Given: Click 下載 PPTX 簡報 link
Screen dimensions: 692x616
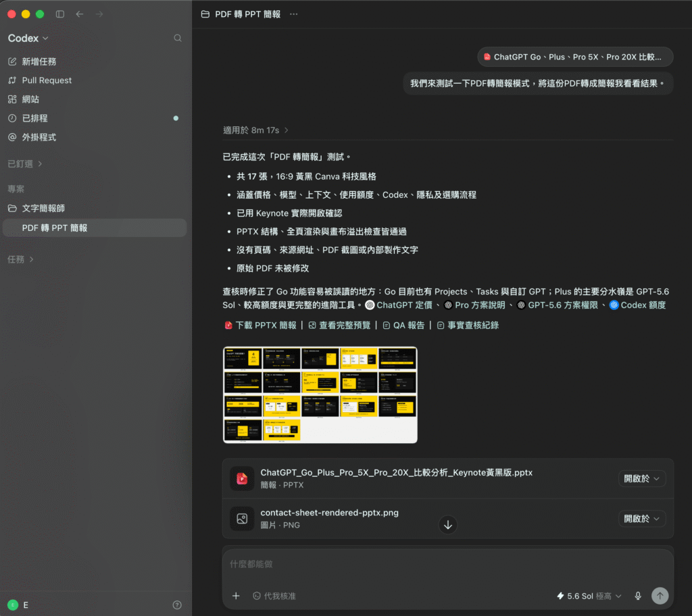Looking at the screenshot, I should [260, 325].
